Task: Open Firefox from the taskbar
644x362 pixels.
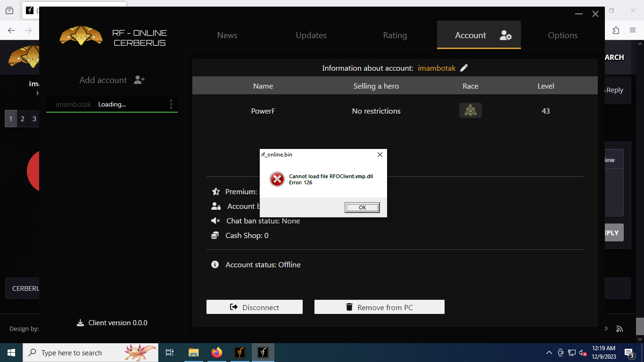Action: click(216, 353)
